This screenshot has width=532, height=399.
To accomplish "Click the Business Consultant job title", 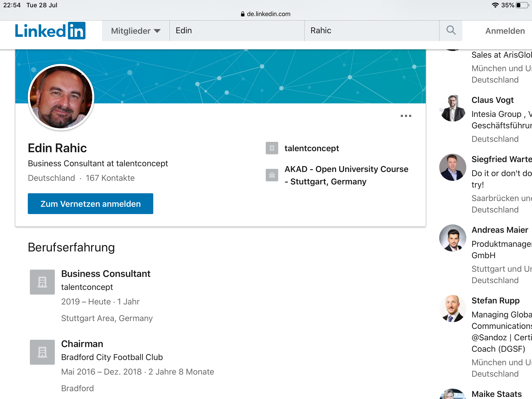I will 106,274.
